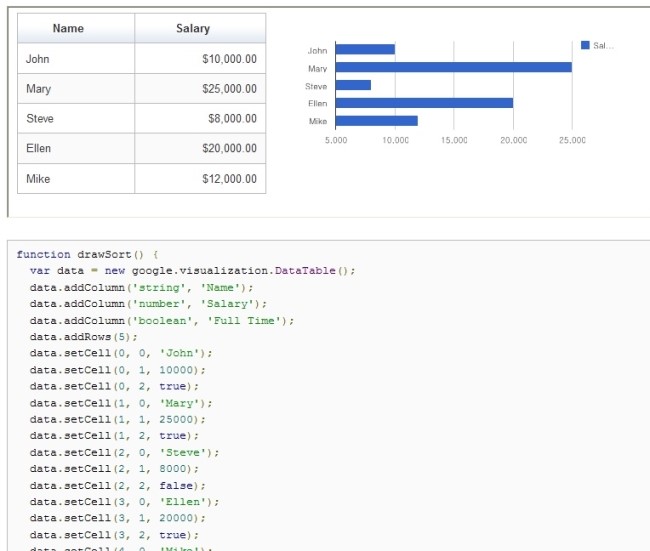This screenshot has width=650, height=551.
Task: Click the truncated 'Sal...' legend label
Action: click(604, 45)
